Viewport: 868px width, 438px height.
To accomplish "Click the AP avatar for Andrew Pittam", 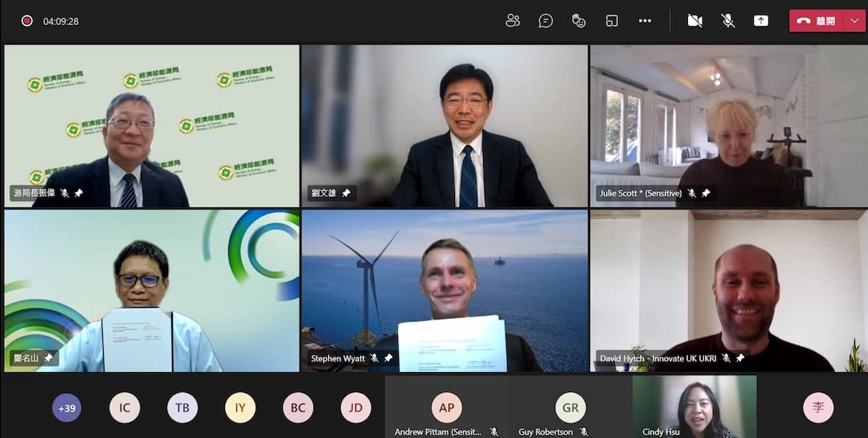I will click(x=446, y=407).
